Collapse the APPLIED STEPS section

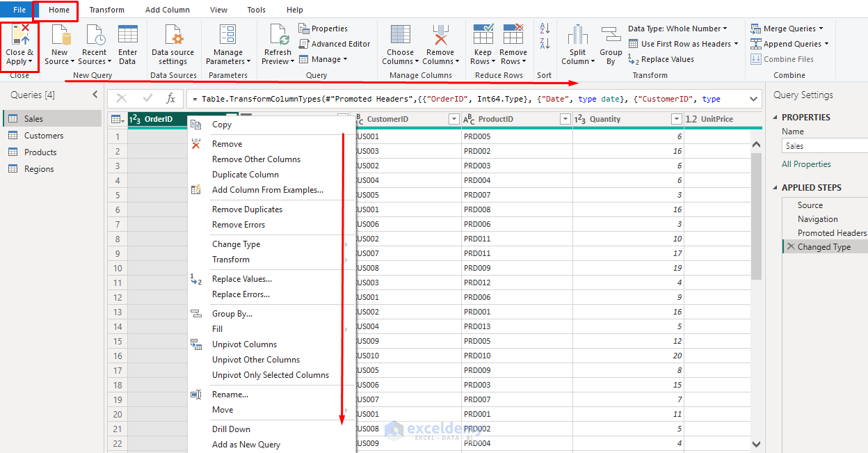[x=775, y=187]
